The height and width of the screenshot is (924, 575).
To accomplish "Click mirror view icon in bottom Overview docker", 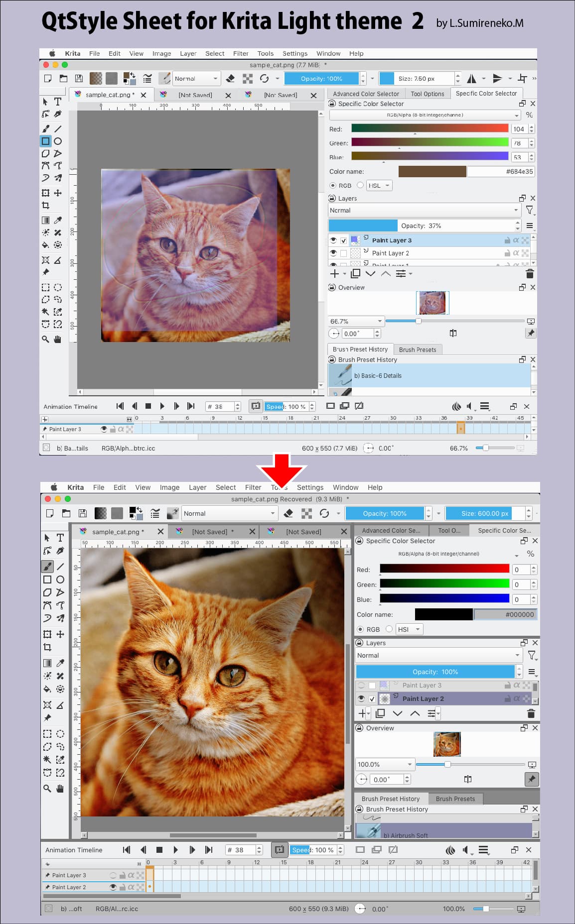I will tap(467, 779).
